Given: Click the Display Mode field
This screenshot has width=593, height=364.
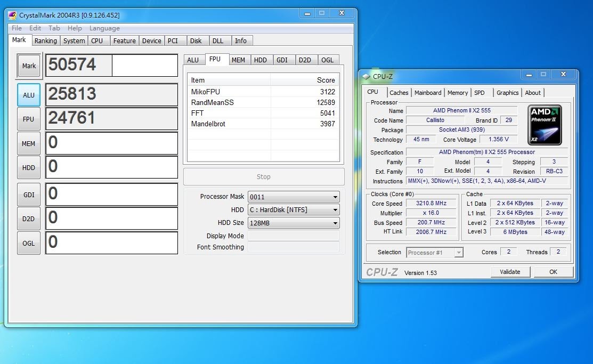Looking at the screenshot, I should point(294,236).
